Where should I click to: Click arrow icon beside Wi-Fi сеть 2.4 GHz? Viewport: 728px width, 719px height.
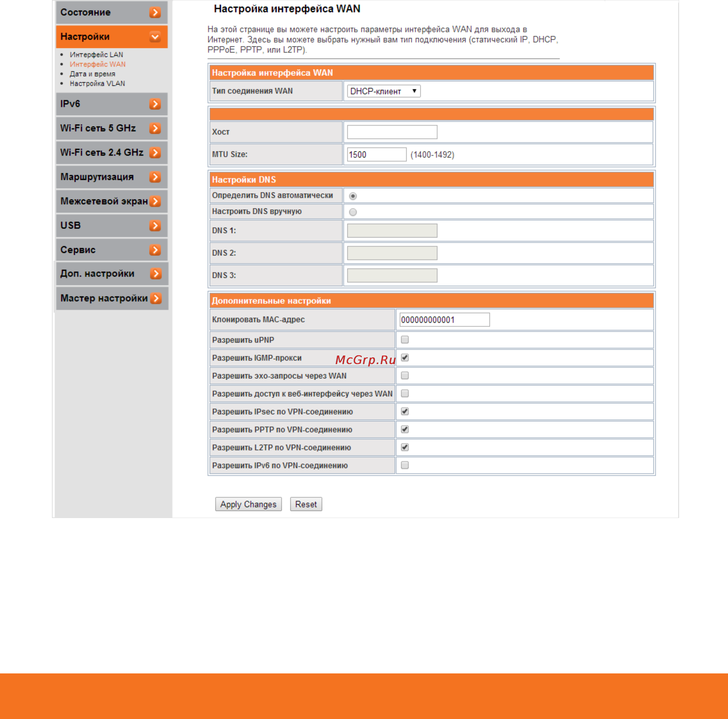(155, 153)
